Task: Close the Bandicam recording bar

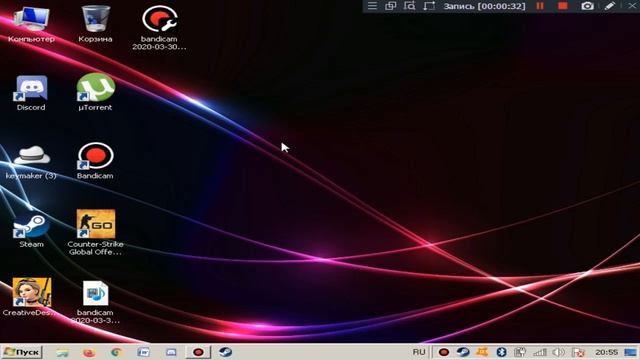Action: pyautogui.click(x=632, y=6)
